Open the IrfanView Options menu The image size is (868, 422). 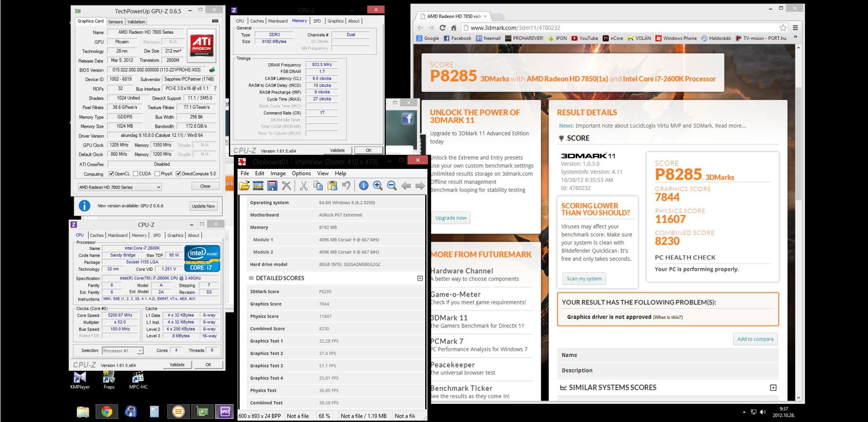[x=301, y=173]
